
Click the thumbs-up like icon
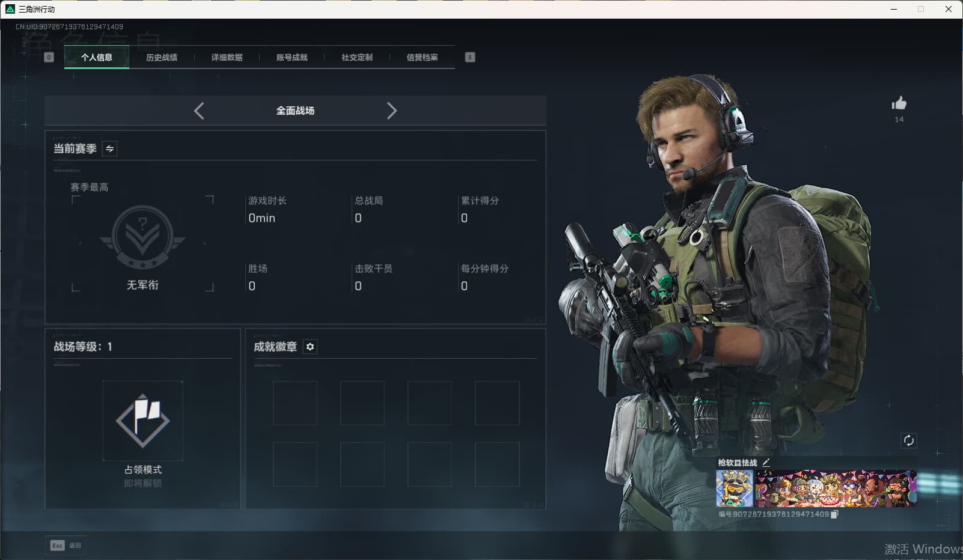tap(899, 103)
